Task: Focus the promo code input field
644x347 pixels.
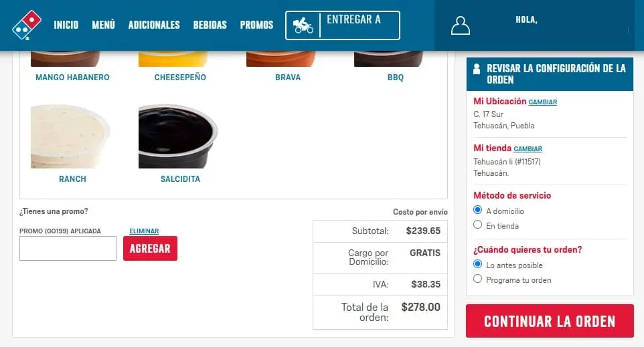Action: pos(68,248)
